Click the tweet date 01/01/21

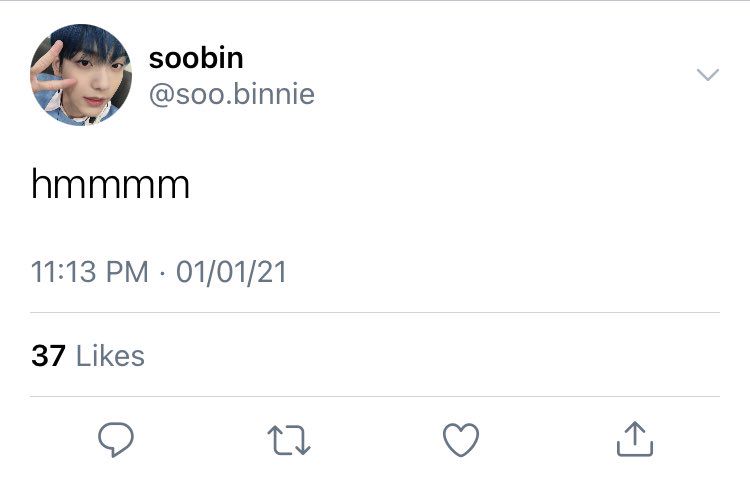pyautogui.click(x=231, y=272)
